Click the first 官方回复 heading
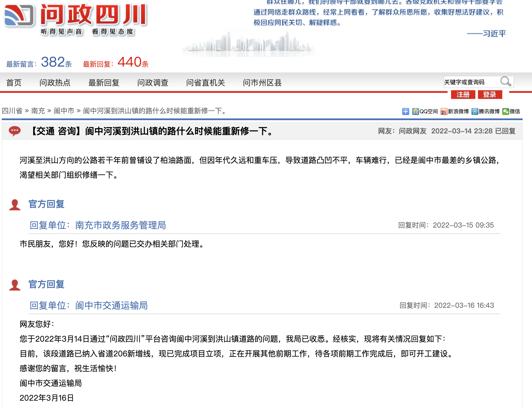 (x=46, y=204)
